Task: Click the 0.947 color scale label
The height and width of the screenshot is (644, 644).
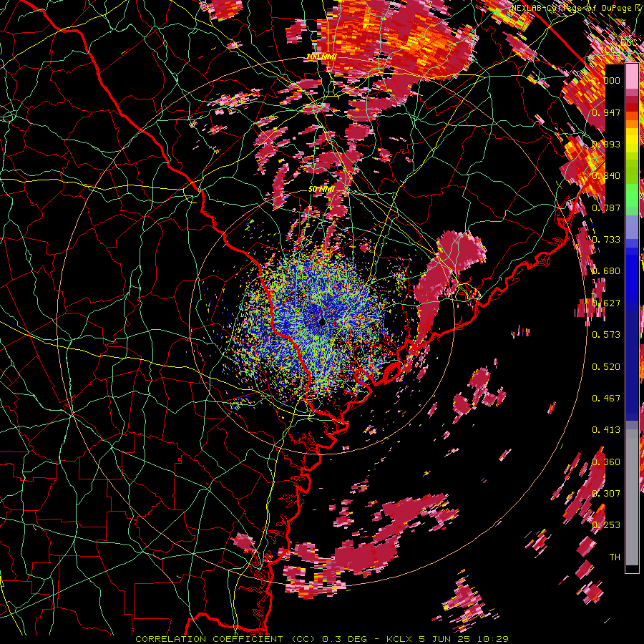Action: click(606, 112)
